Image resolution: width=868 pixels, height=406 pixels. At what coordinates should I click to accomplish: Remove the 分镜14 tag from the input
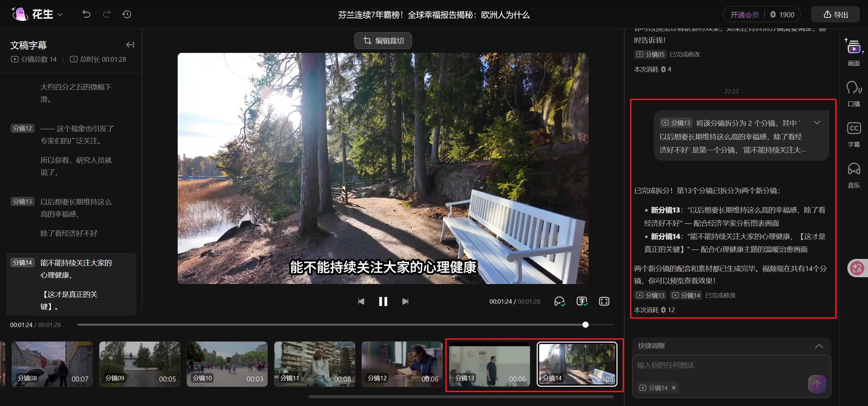coord(673,388)
